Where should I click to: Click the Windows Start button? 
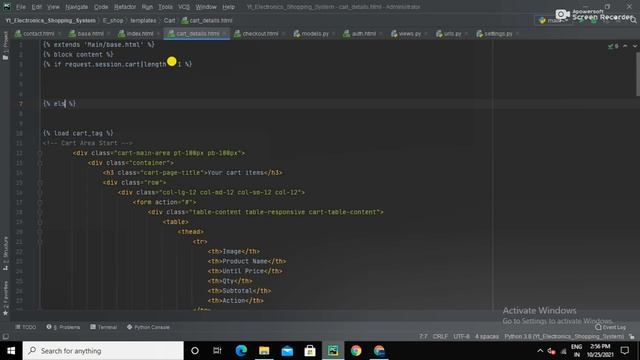[x=11, y=351]
